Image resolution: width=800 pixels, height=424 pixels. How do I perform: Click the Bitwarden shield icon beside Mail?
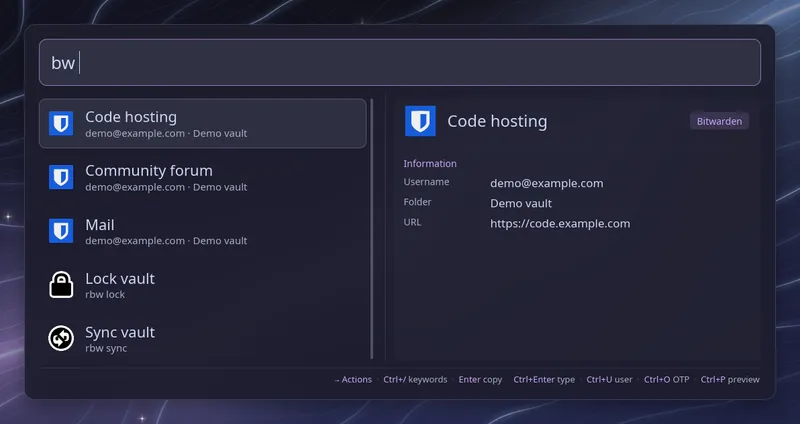(x=61, y=231)
